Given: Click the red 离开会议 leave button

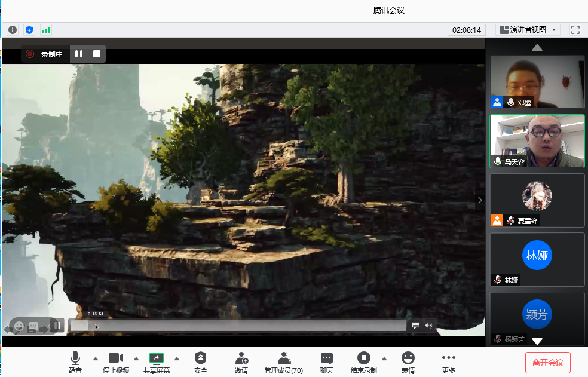Looking at the screenshot, I should pos(548,363).
